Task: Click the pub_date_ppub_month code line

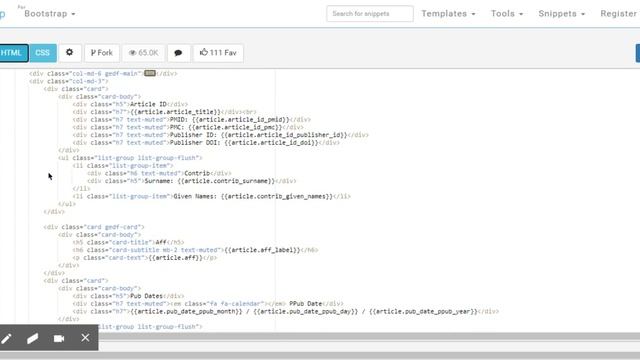Action: tap(286, 311)
